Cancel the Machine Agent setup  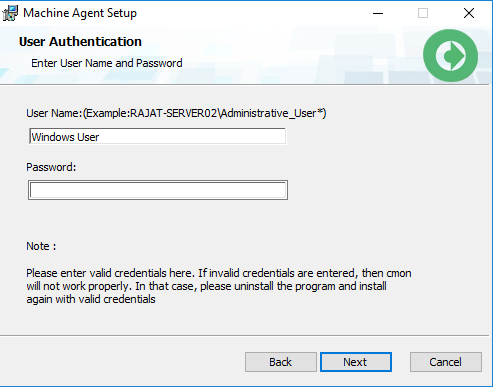pyautogui.click(x=446, y=362)
